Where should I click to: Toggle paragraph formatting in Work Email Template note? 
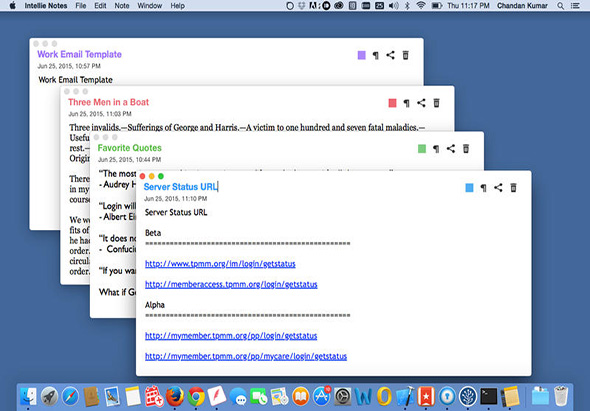pos(376,55)
